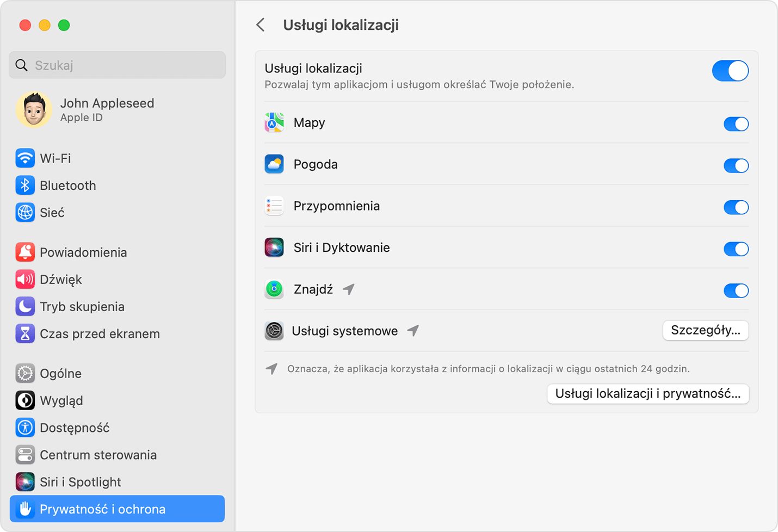Image resolution: width=778 pixels, height=532 pixels.
Task: Click the Usługi systemowe gear icon
Action: [x=274, y=331]
